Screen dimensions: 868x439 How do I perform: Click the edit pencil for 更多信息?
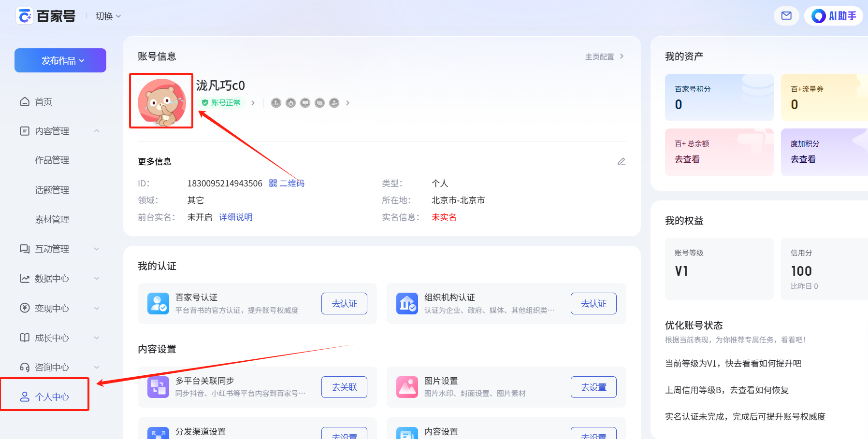point(622,161)
